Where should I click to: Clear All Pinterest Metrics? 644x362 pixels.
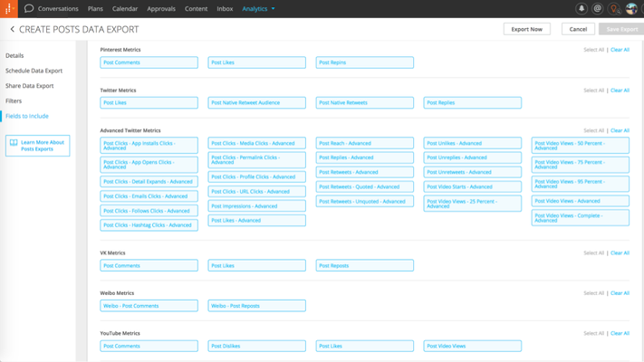[x=620, y=50]
